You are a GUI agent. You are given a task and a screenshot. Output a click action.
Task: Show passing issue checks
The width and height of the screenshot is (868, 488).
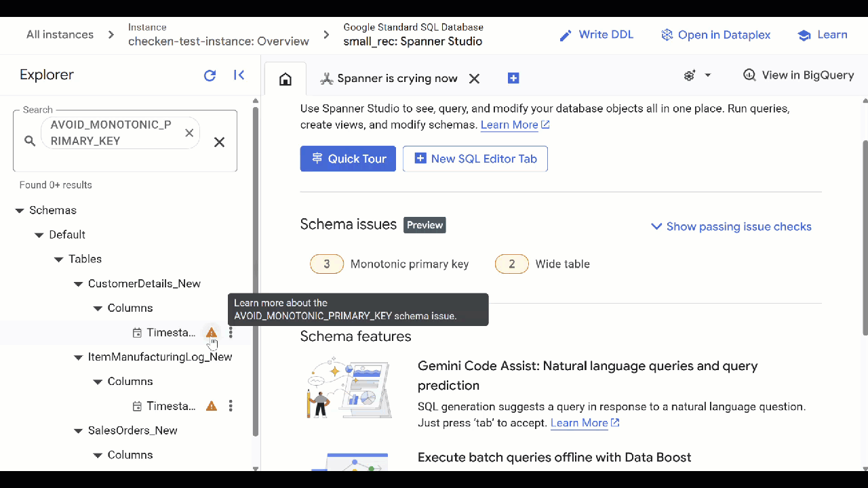tap(731, 226)
